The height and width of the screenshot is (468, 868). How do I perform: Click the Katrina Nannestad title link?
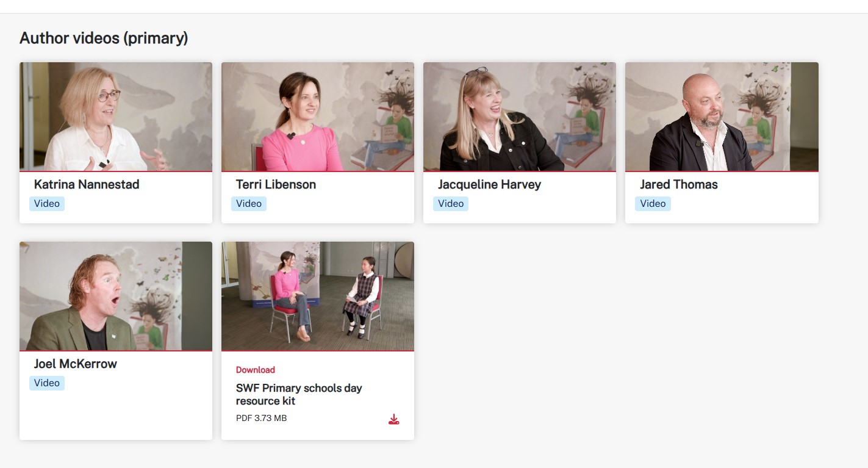pos(87,184)
